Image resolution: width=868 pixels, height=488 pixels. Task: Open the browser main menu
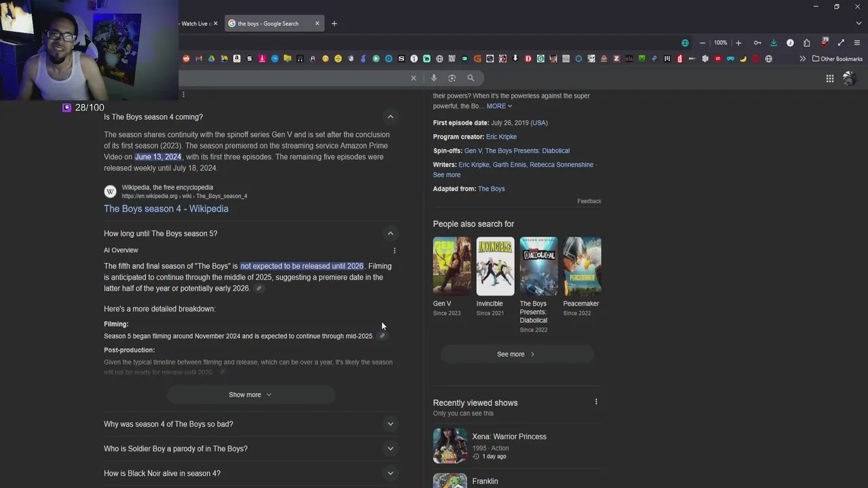tap(857, 43)
